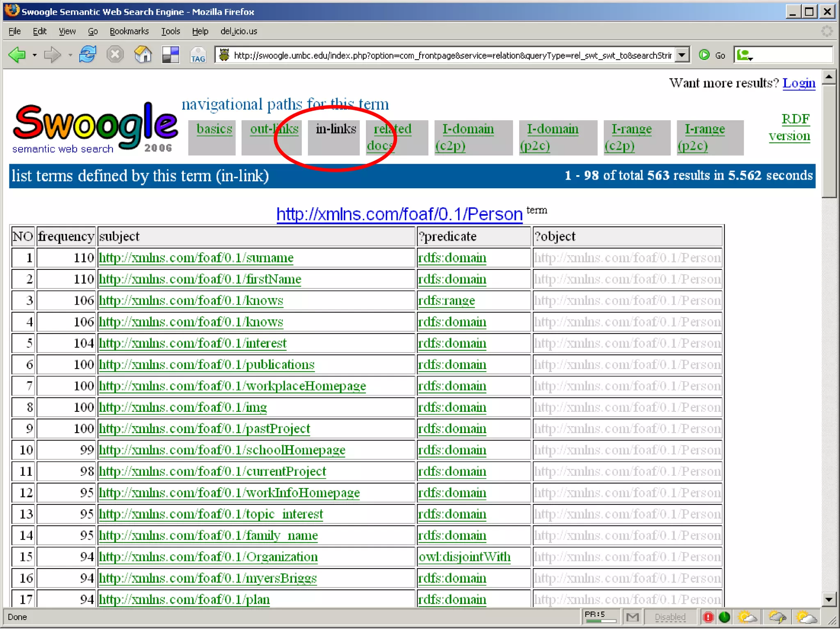Click the vertical scrollbar down arrow
Viewport: 840px width, 630px height.
tap(829, 599)
